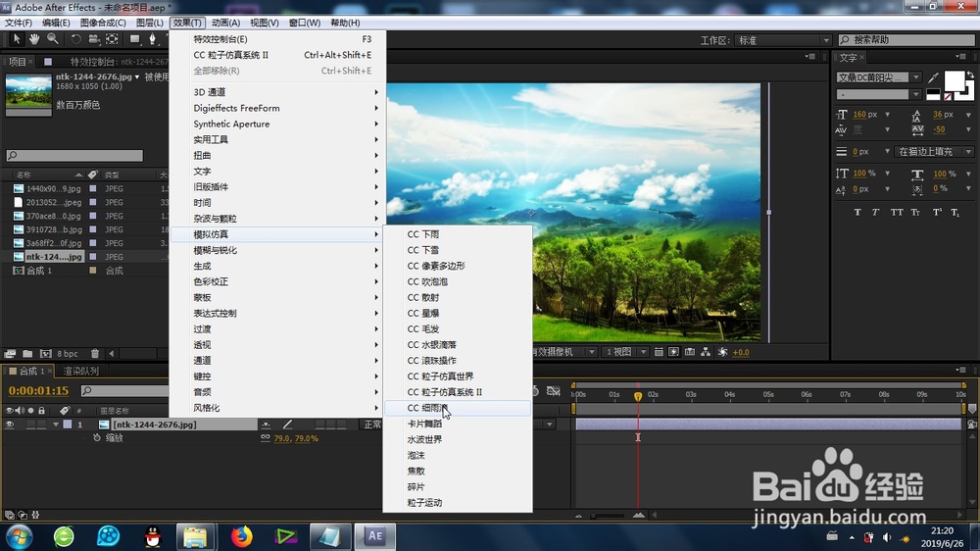
Task: Toggle scale stopwatch for 缩放 property
Action: pos(97,438)
